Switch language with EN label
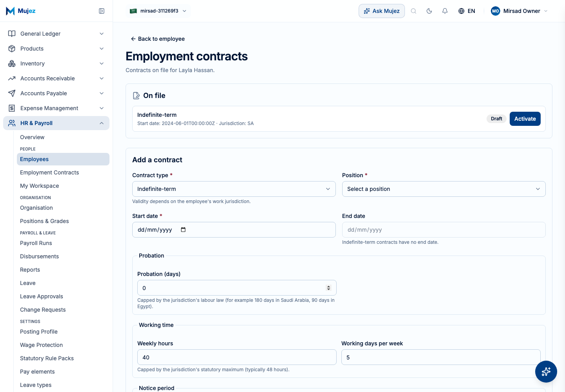 pyautogui.click(x=471, y=11)
